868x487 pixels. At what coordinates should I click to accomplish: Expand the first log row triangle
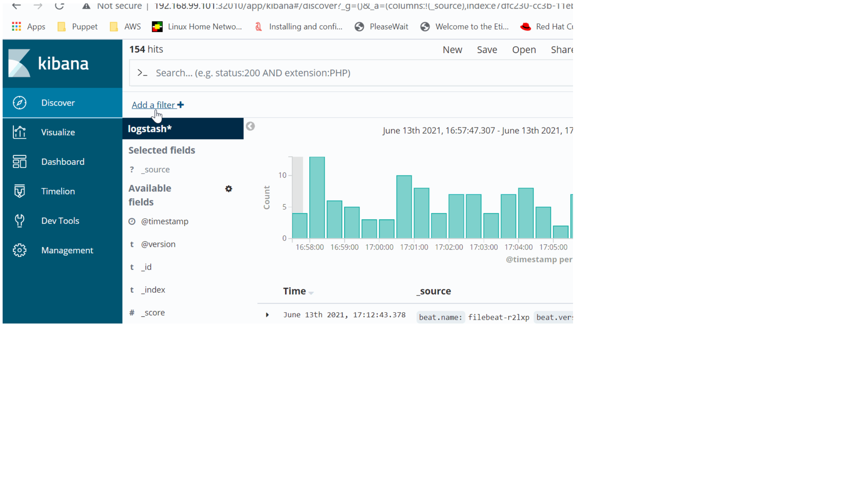pos(267,315)
